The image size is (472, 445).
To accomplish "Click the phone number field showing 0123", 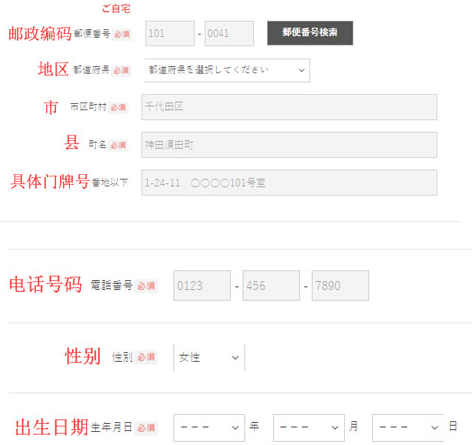I will [x=202, y=286].
